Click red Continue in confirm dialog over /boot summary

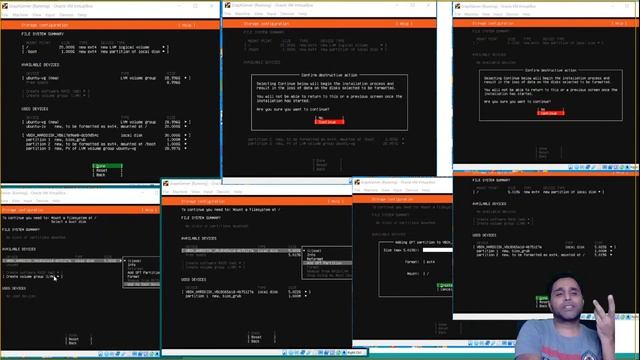tap(329, 122)
